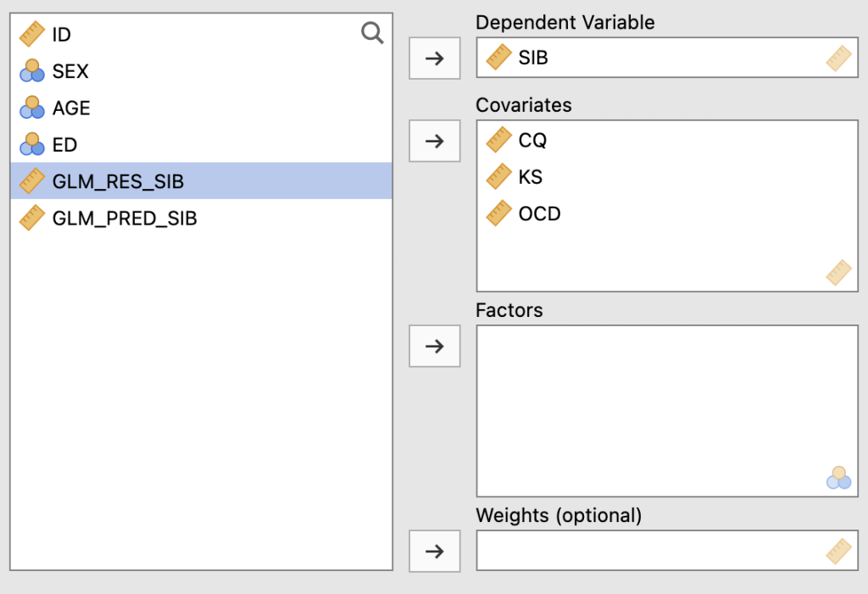This screenshot has height=594, width=868.
Task: Click the arrow to assign Dependent Variable
Action: click(x=434, y=58)
